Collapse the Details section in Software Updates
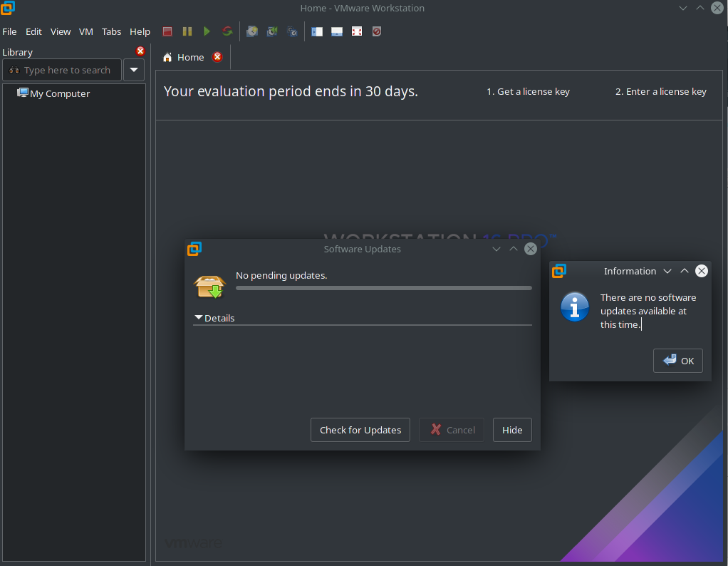The image size is (728, 566). (199, 318)
